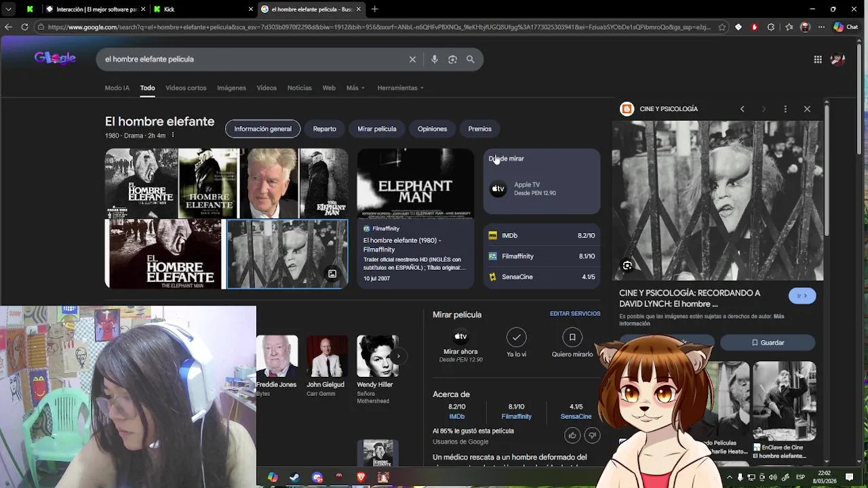Click the EDITAR SERVICIOS link

[x=575, y=314]
